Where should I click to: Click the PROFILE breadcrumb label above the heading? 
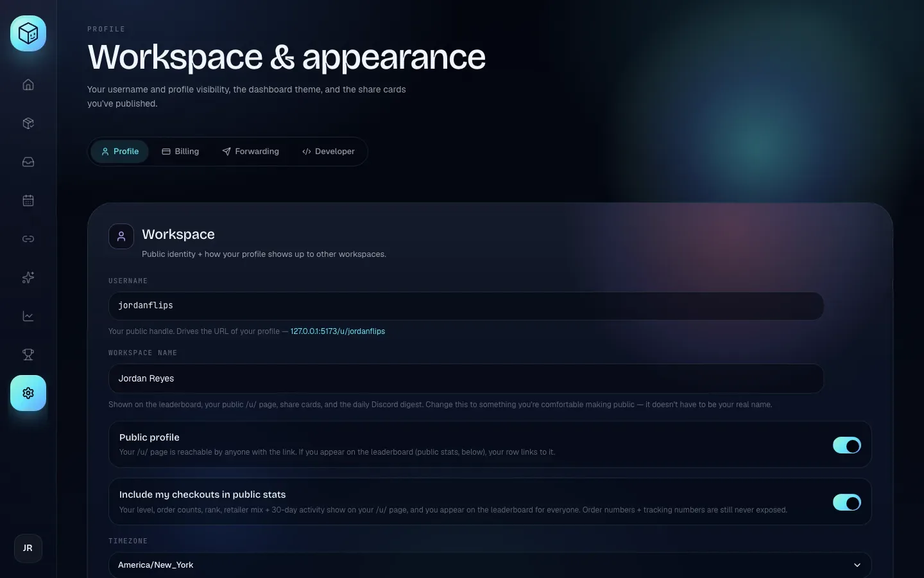pyautogui.click(x=107, y=30)
